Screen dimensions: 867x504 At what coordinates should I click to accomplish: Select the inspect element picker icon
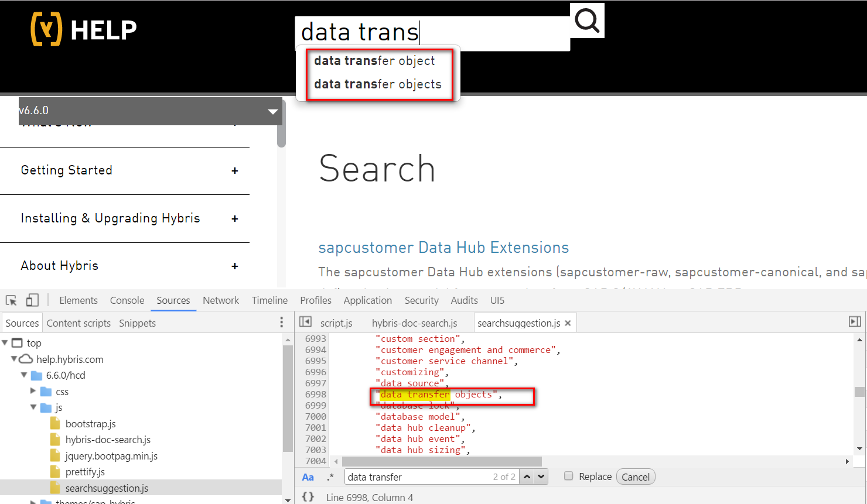pyautogui.click(x=11, y=300)
